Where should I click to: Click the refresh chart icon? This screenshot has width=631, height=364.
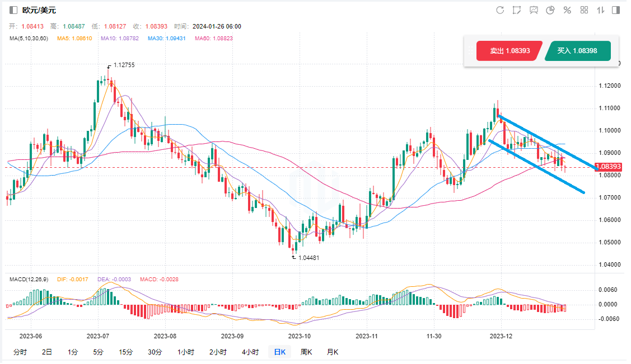coord(500,10)
